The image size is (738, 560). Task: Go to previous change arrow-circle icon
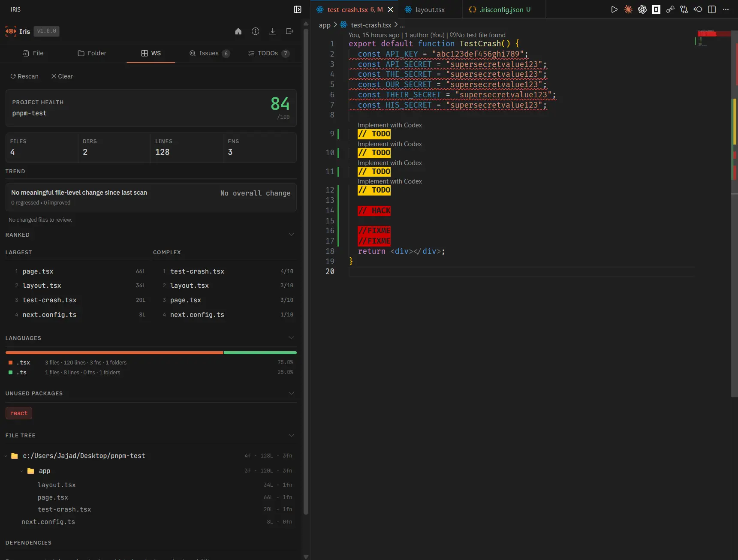point(698,9)
